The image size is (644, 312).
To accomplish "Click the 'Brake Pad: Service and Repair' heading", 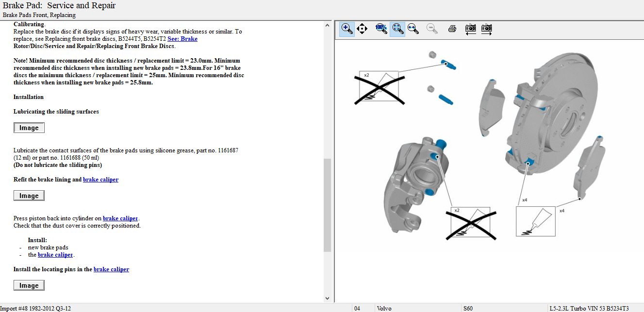I will pos(59,6).
